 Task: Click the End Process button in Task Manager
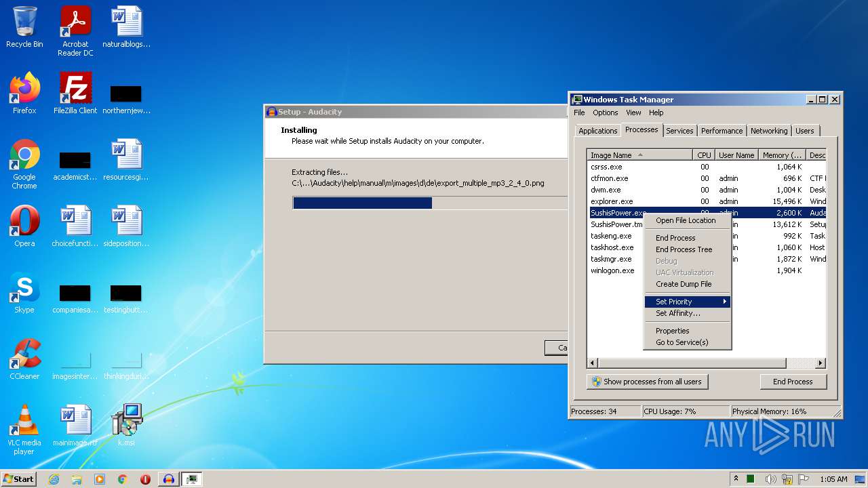click(793, 382)
